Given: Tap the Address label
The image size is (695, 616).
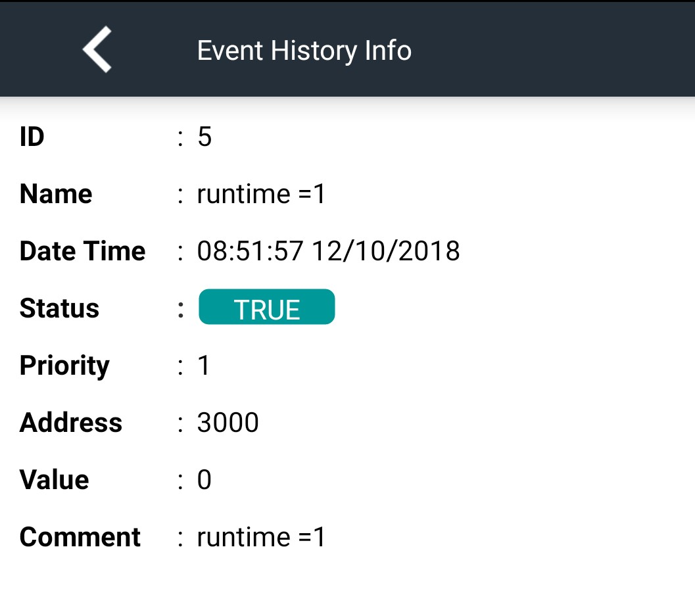Looking at the screenshot, I should (x=71, y=422).
